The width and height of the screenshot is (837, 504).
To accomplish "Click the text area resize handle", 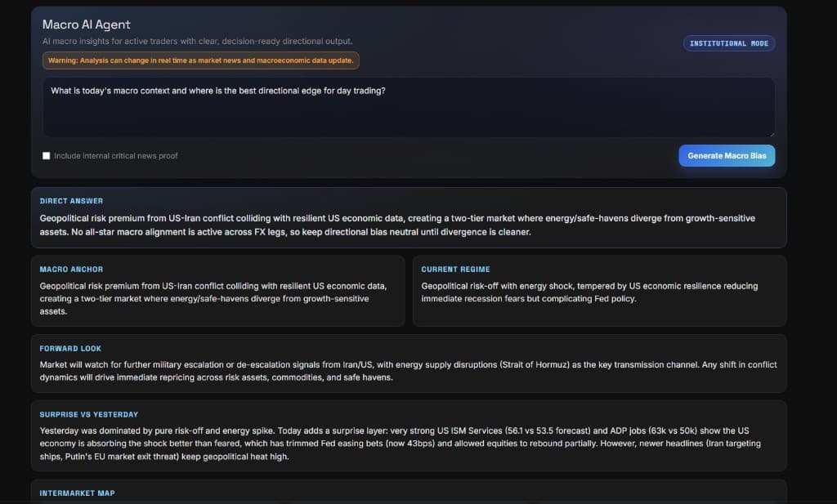I will click(771, 133).
